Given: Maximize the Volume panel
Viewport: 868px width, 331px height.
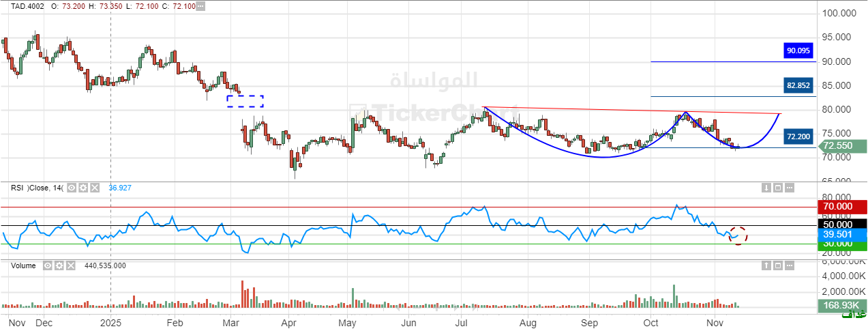Looking at the screenshot, I should pos(777,265).
